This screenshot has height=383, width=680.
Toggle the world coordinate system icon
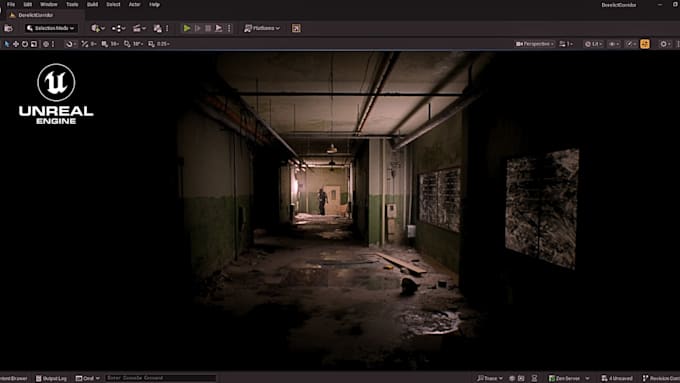point(46,44)
